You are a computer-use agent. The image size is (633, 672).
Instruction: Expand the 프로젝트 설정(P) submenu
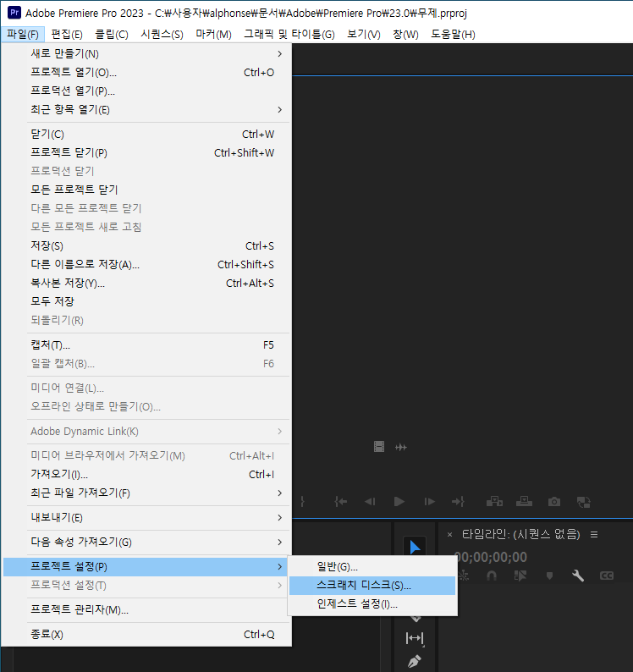[146, 566]
